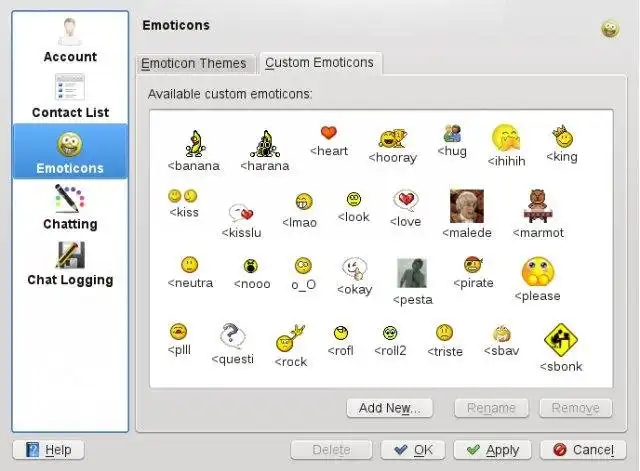Open the Chat Logging section
Image resolution: width=640 pixels, height=471 pixels.
coord(70,263)
